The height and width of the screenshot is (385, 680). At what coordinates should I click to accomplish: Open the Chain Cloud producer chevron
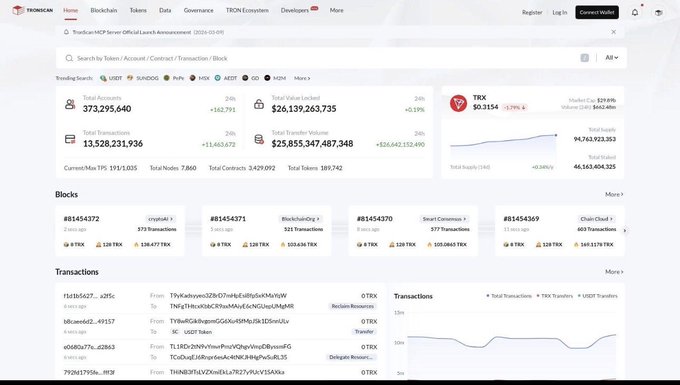coord(611,219)
